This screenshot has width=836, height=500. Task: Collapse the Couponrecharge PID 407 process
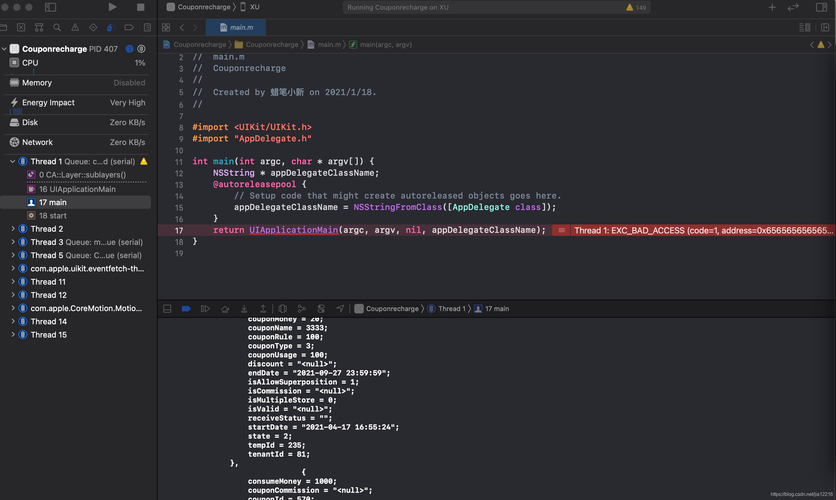tap(4, 49)
